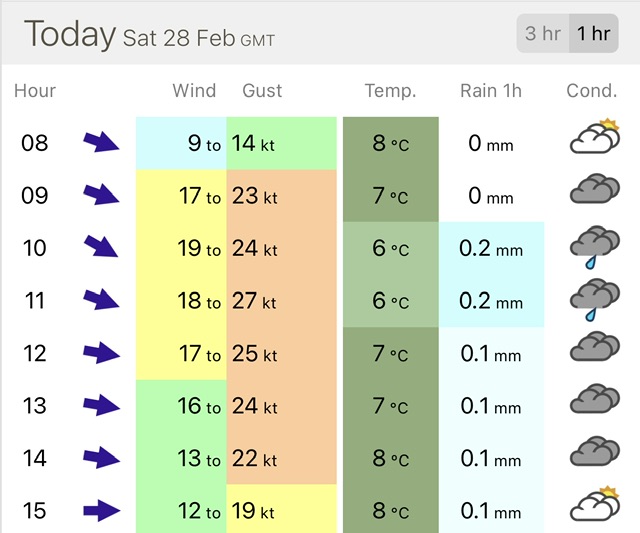Click the cloudy condition icon at 09

tap(594, 192)
